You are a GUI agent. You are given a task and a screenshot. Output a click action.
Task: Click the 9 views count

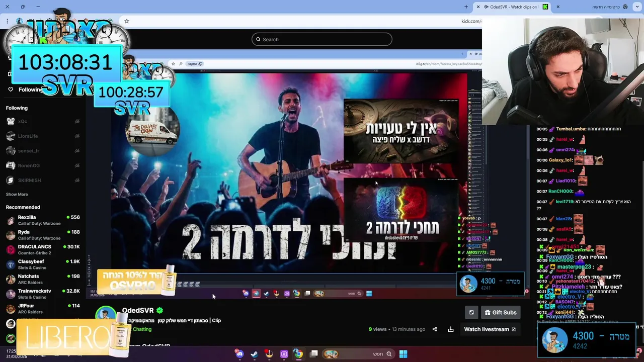377,329
